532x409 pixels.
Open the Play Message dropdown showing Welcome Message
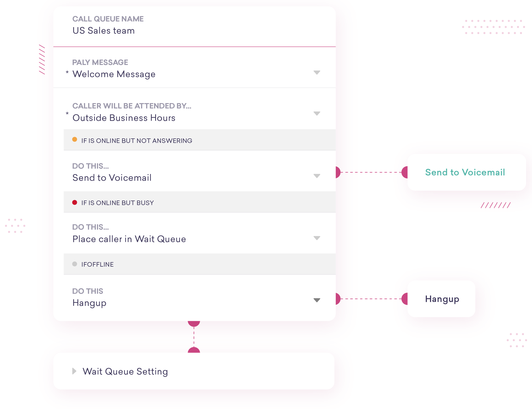(317, 73)
